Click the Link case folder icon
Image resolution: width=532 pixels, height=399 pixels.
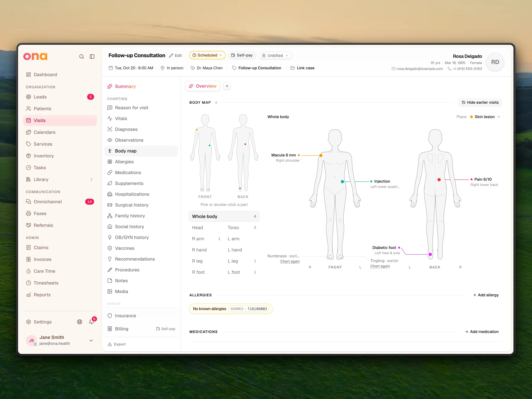tap(292, 68)
